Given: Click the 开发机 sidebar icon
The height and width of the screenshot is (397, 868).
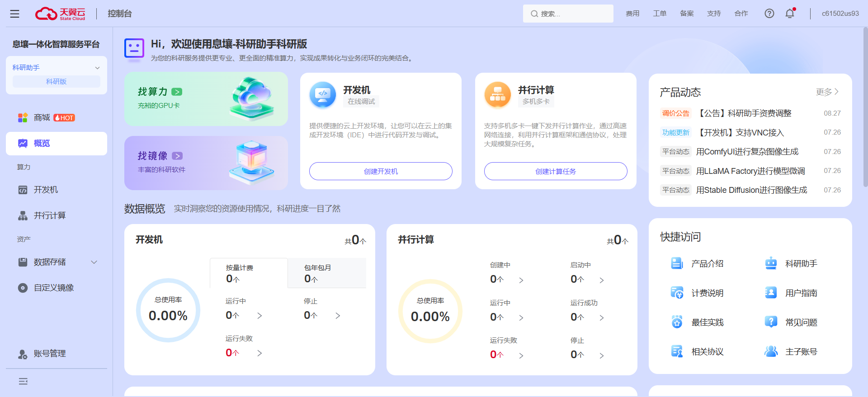Looking at the screenshot, I should point(23,190).
